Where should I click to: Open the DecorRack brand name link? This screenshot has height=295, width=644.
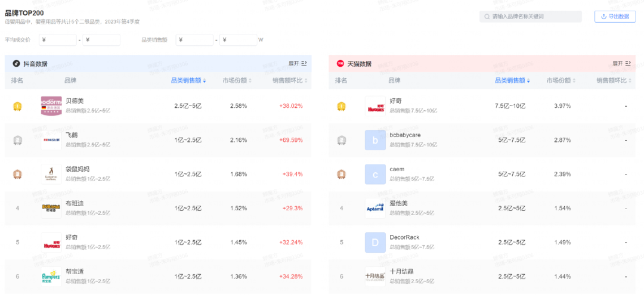(x=404, y=237)
